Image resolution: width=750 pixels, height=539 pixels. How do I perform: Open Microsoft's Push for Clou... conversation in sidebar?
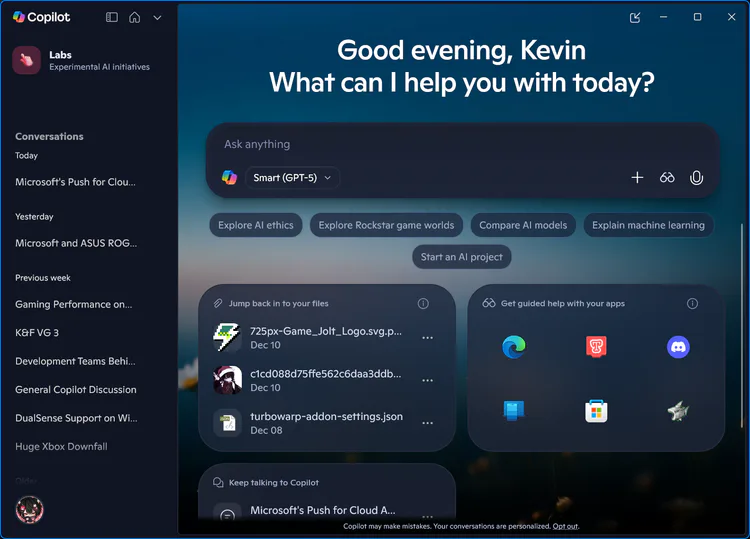[x=75, y=182]
